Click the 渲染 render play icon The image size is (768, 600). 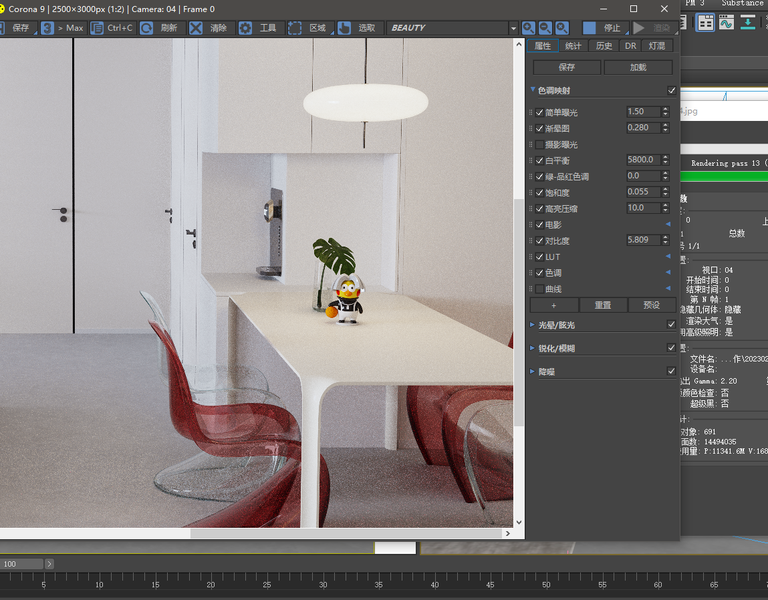coord(639,28)
